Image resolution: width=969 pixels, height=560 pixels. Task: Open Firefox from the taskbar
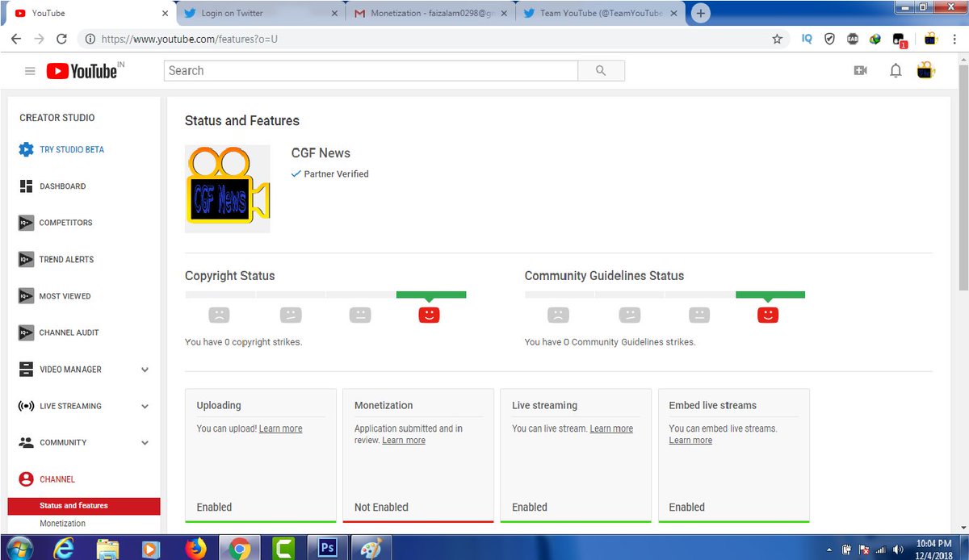pos(195,549)
